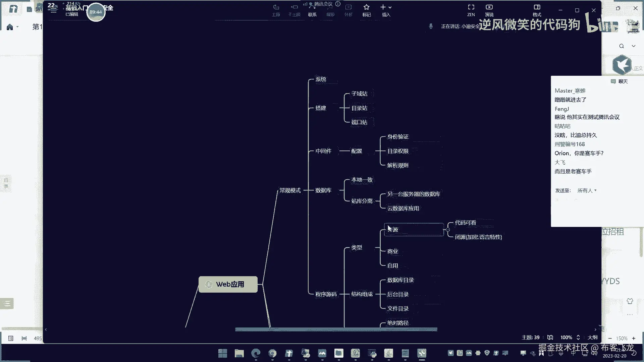Open File Explorer from taskbar
The height and width of the screenshot is (362, 644).
point(239,353)
